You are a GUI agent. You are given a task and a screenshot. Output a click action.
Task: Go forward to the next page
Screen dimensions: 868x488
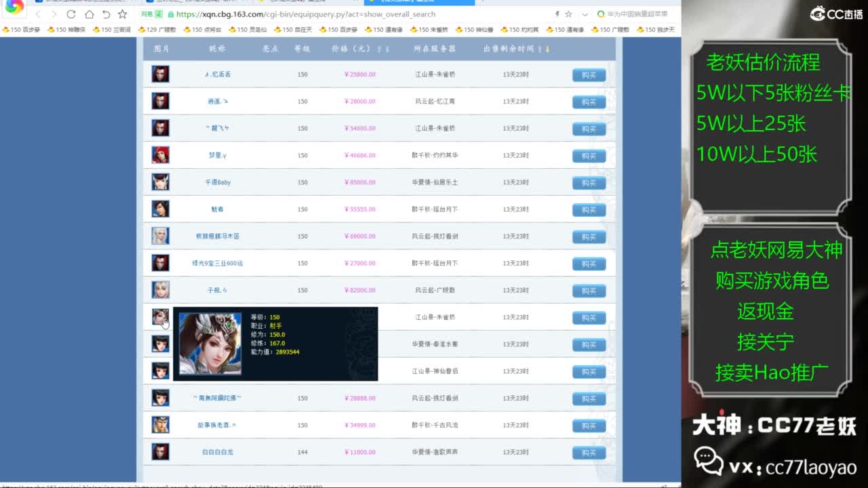[54, 14]
